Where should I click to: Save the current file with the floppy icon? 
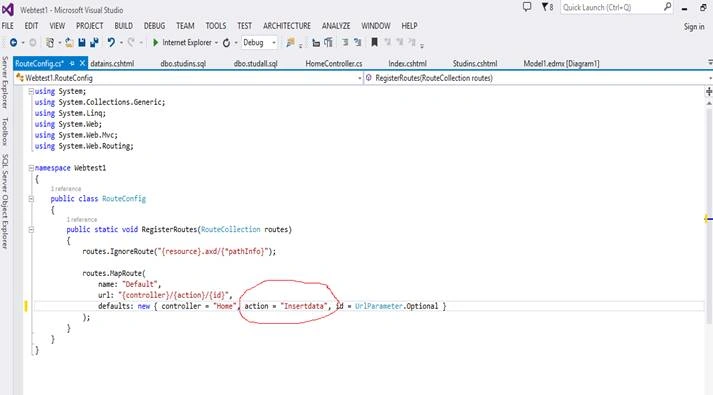82,42
